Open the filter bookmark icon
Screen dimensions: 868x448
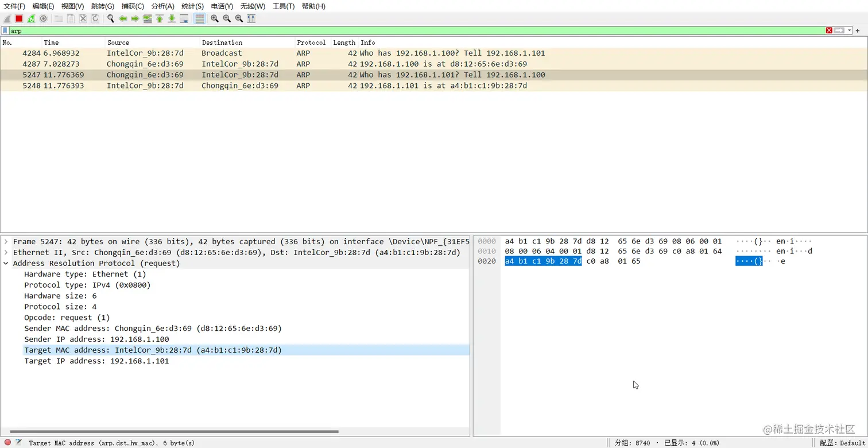5,30
